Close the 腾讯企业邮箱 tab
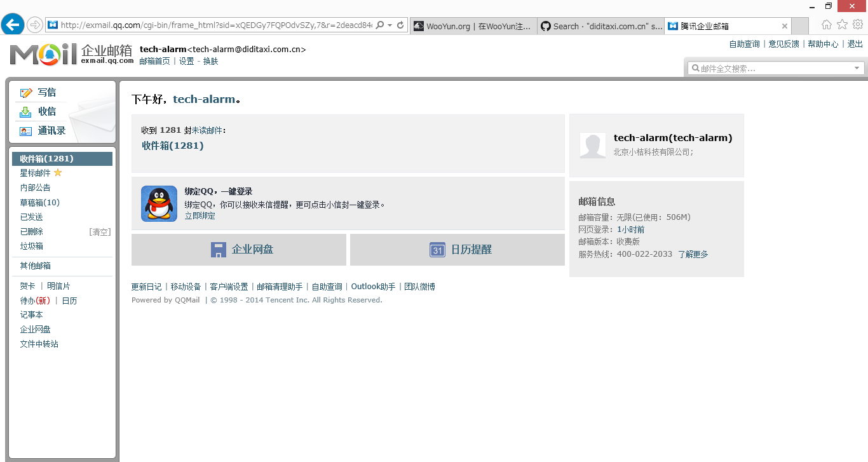Image resolution: width=868 pixels, height=462 pixels. point(785,26)
